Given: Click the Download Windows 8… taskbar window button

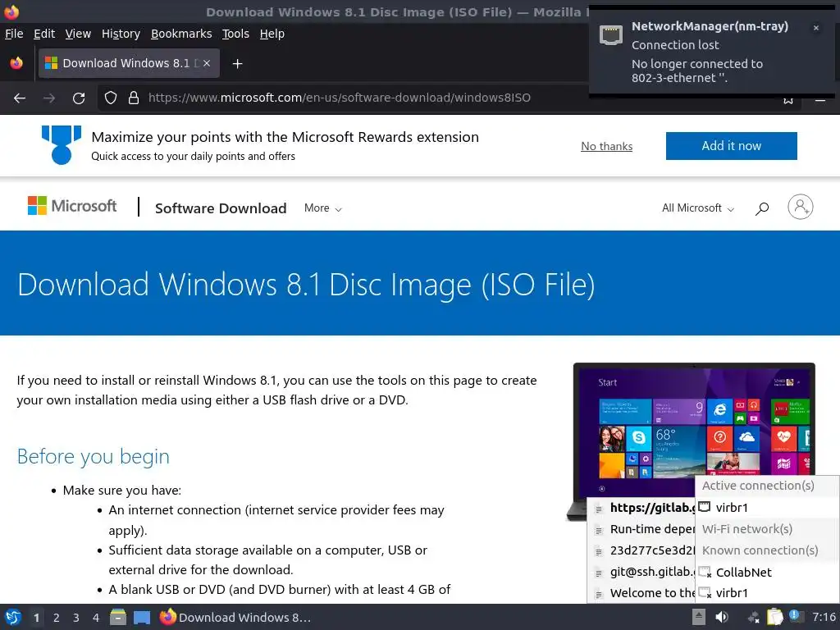Looking at the screenshot, I should (x=235, y=617).
